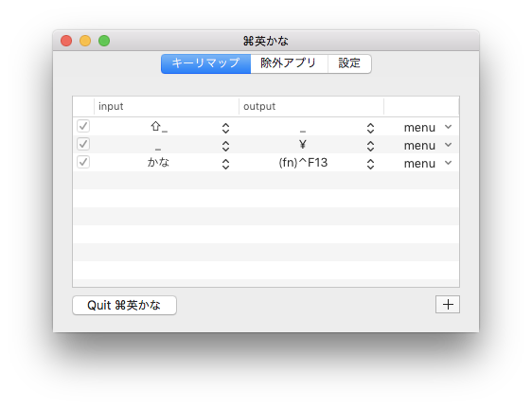Open output popup showing (fn)^F13

pos(370,164)
